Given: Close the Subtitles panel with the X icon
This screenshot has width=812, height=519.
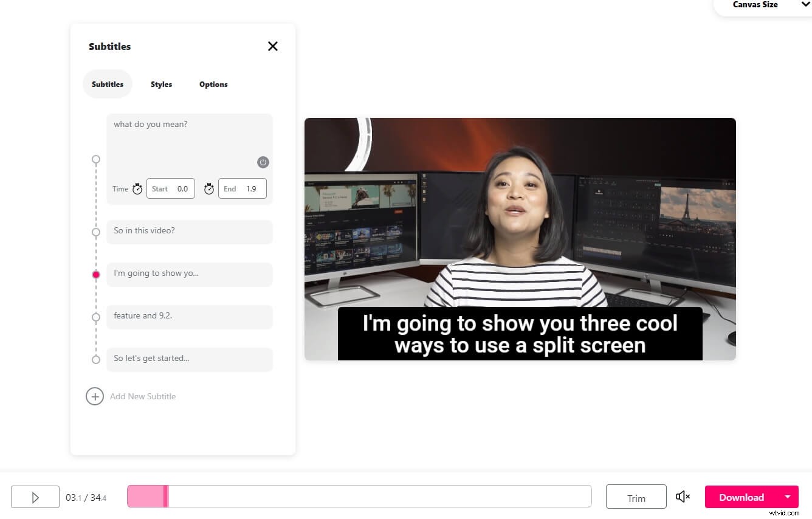Looking at the screenshot, I should point(272,46).
